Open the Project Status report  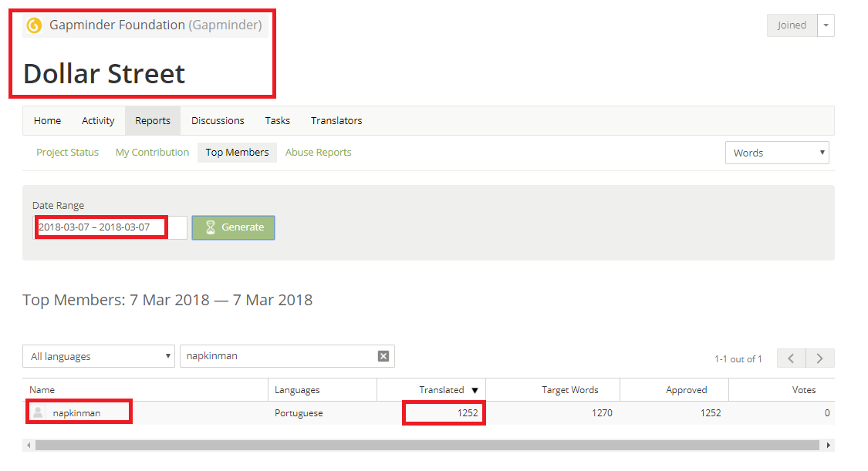pos(68,152)
